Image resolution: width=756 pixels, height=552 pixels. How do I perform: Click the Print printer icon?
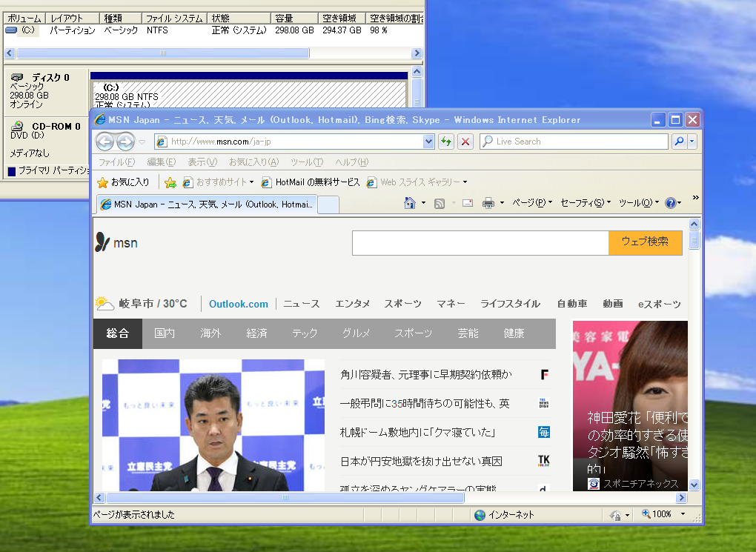488,203
